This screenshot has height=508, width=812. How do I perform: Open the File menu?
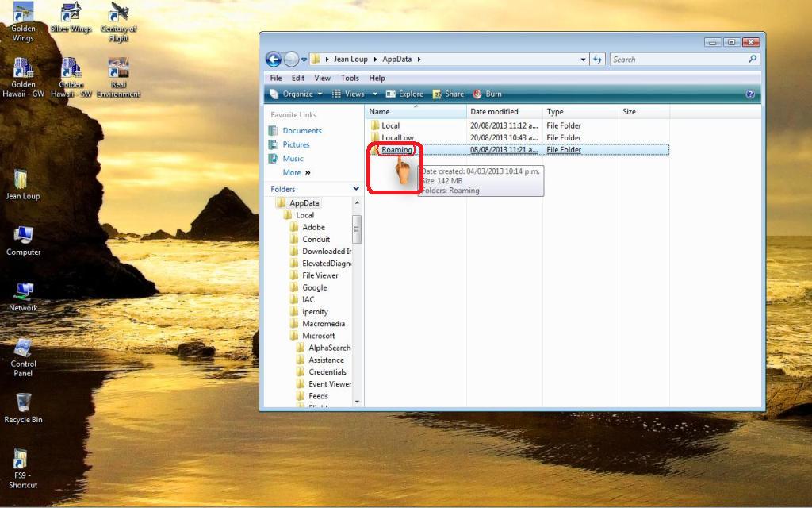pyautogui.click(x=276, y=78)
